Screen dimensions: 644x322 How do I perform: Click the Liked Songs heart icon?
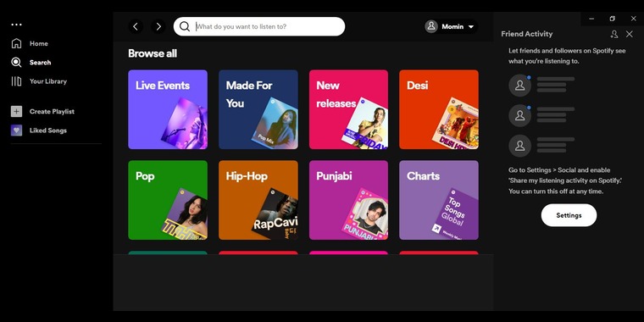[x=16, y=130]
